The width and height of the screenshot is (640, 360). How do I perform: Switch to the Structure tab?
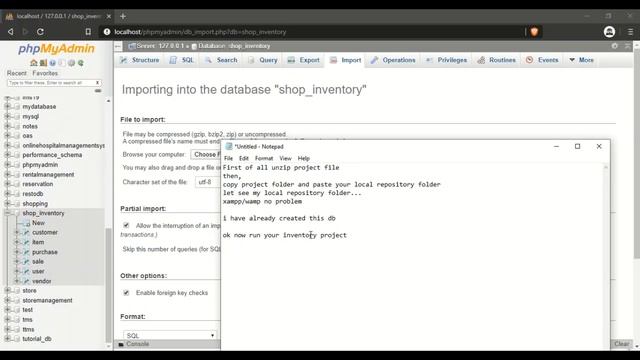pos(140,60)
